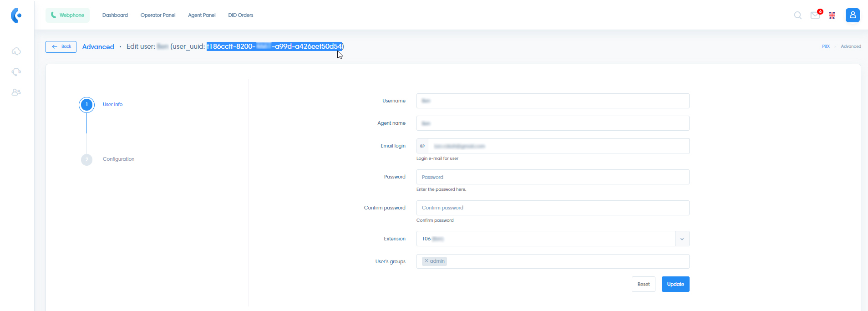Open the mail notifications icon
Image resolution: width=868 pixels, height=311 pixels.
pos(815,15)
